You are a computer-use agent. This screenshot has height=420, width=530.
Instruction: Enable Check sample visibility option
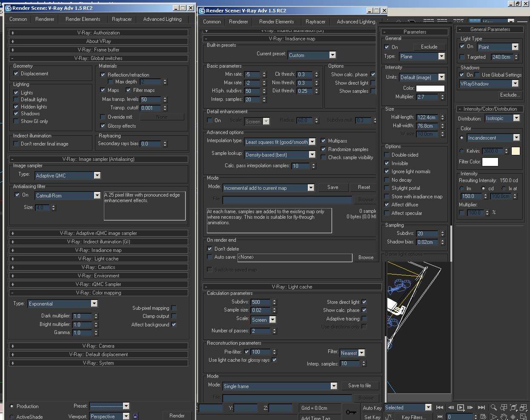coord(323,157)
